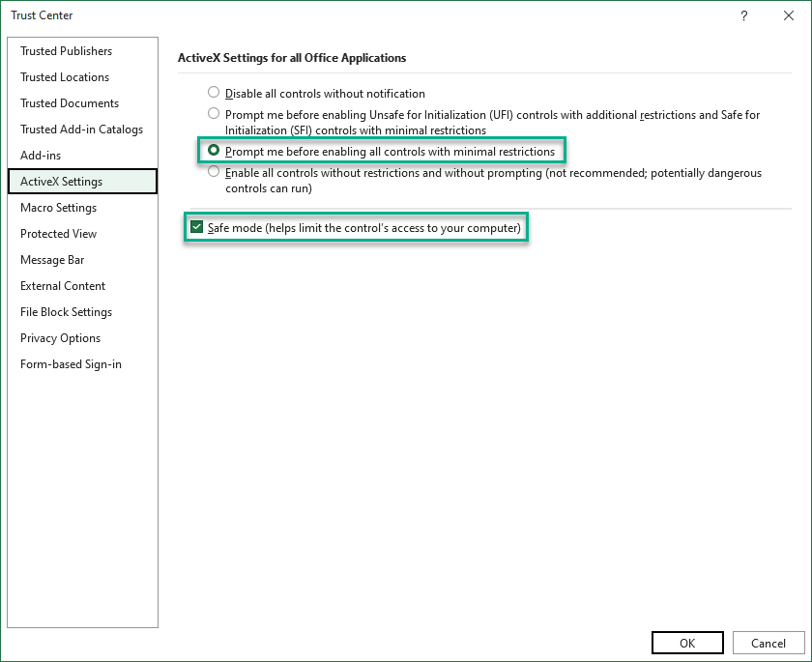
Task: Close the Trust Center dialog
Action: 789,15
